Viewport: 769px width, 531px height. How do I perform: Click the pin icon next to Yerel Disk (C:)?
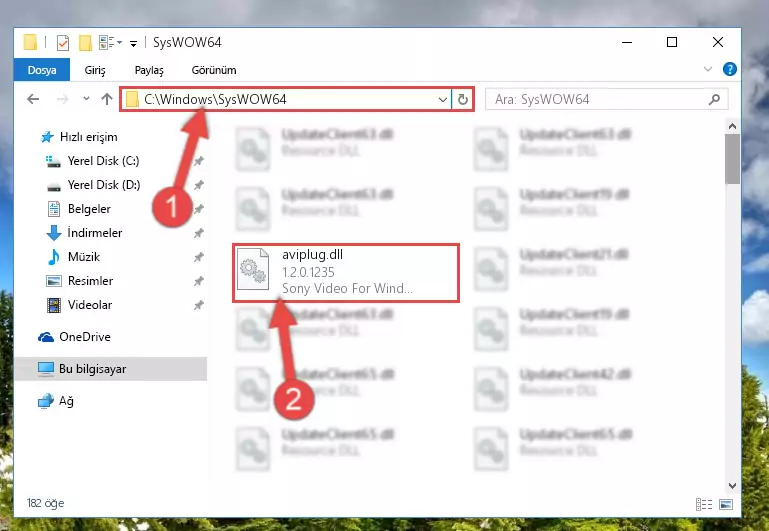click(x=199, y=161)
